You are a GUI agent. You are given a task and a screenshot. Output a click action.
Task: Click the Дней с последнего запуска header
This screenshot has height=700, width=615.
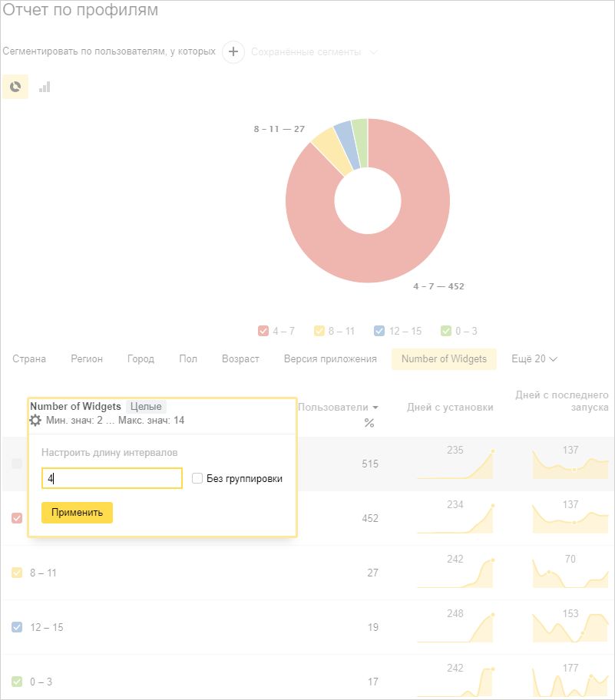(x=562, y=401)
